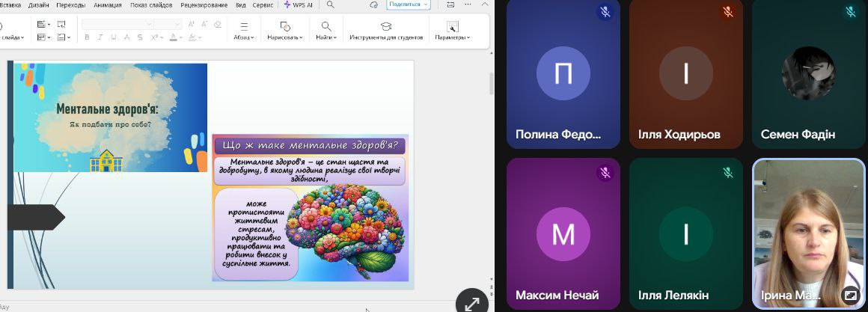Viewport: 868px width, 312px height.
Task: Expand the Абзац paragraph dropdown
Action: pos(244,31)
